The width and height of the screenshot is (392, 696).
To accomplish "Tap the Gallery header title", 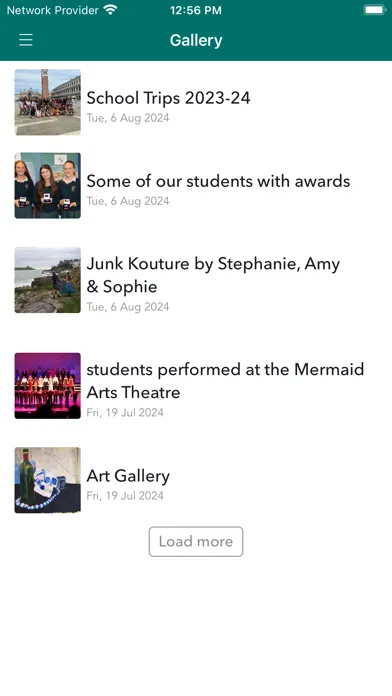I will click(196, 40).
